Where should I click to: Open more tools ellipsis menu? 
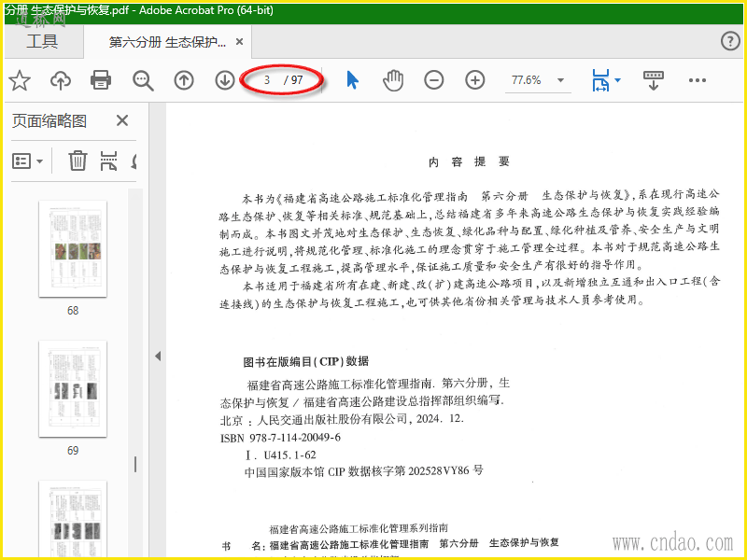(697, 80)
